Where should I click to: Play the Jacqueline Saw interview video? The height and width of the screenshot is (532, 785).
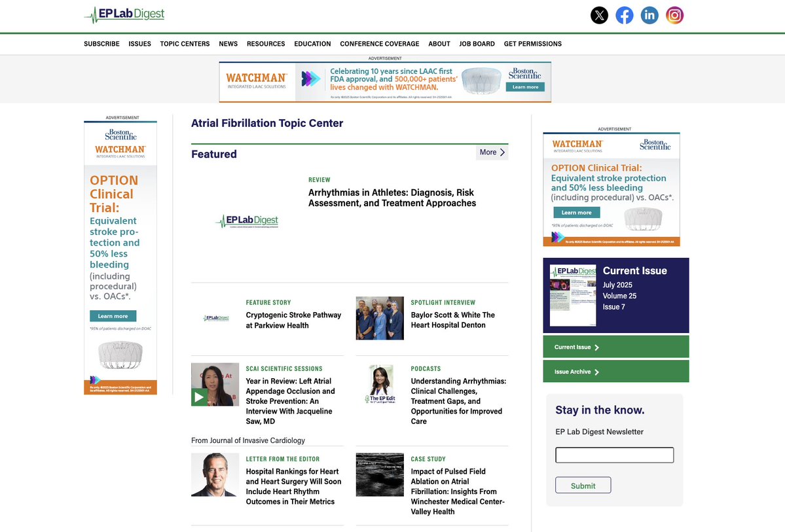pos(199,397)
